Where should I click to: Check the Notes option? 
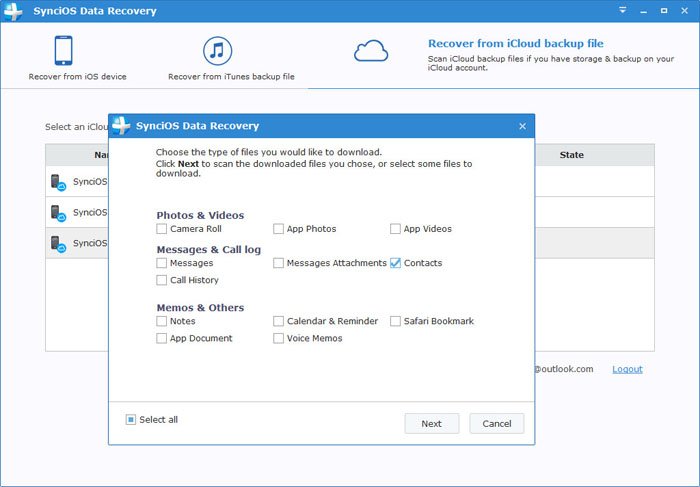[162, 321]
